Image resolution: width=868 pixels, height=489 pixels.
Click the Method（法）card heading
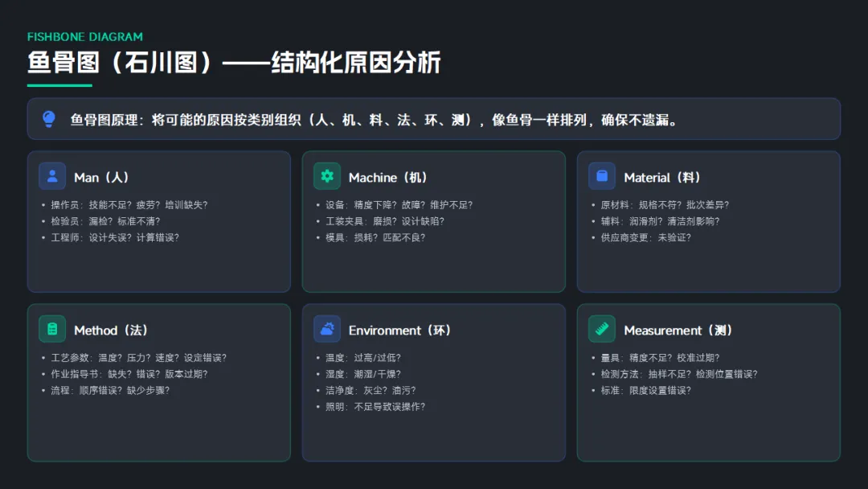tap(111, 330)
